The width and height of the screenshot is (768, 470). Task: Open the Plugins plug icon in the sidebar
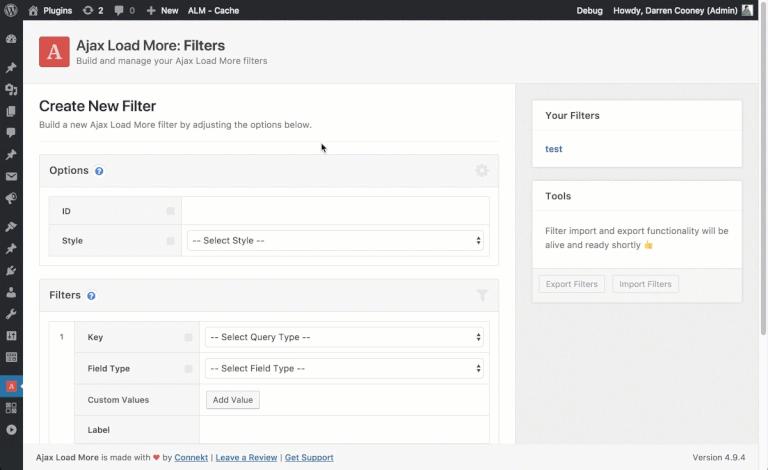tap(11, 270)
